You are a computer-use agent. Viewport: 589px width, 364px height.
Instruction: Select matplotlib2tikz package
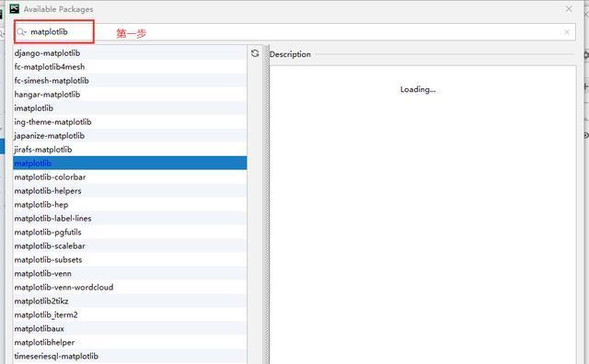(x=130, y=301)
